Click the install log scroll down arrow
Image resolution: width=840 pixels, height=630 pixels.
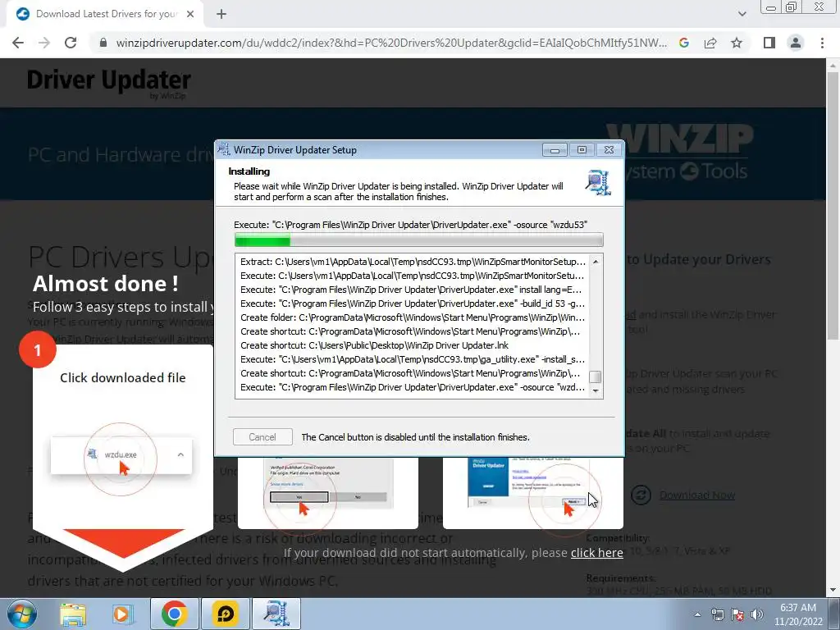[596, 391]
